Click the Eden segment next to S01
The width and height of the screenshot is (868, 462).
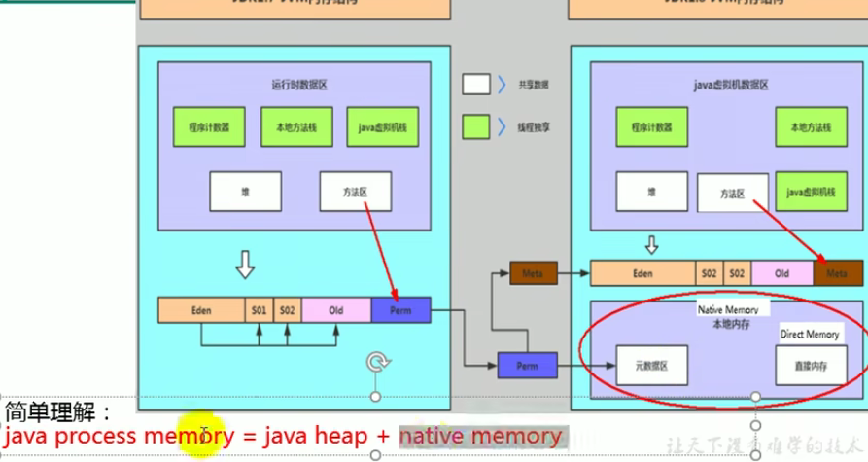click(201, 310)
